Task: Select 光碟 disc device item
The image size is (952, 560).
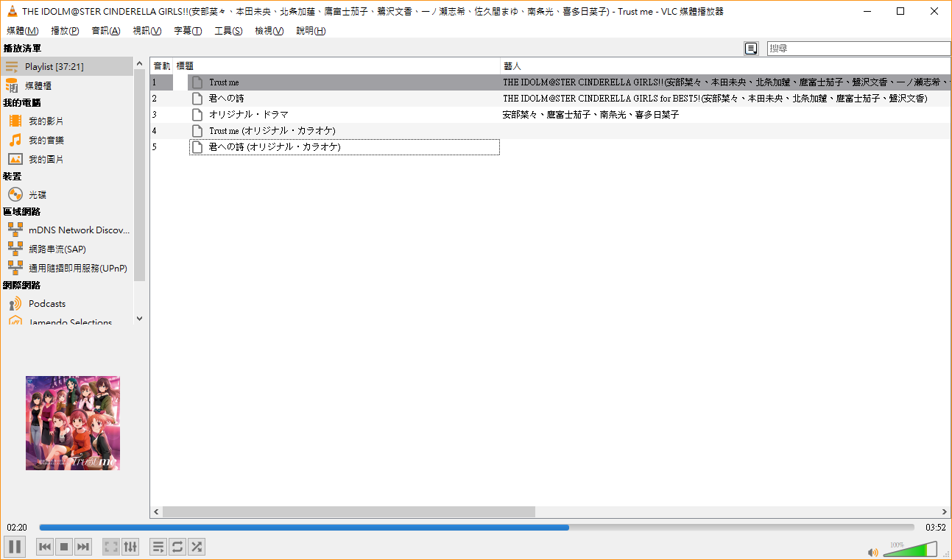Action: click(x=67, y=195)
